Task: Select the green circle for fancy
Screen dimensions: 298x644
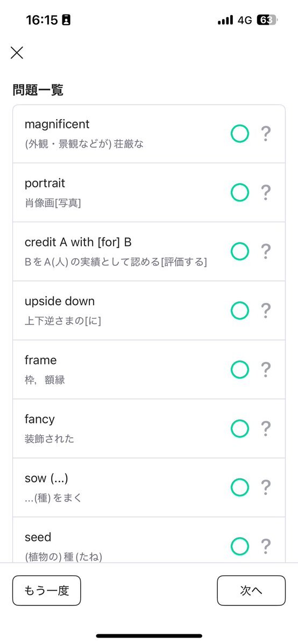Action: [239, 429]
